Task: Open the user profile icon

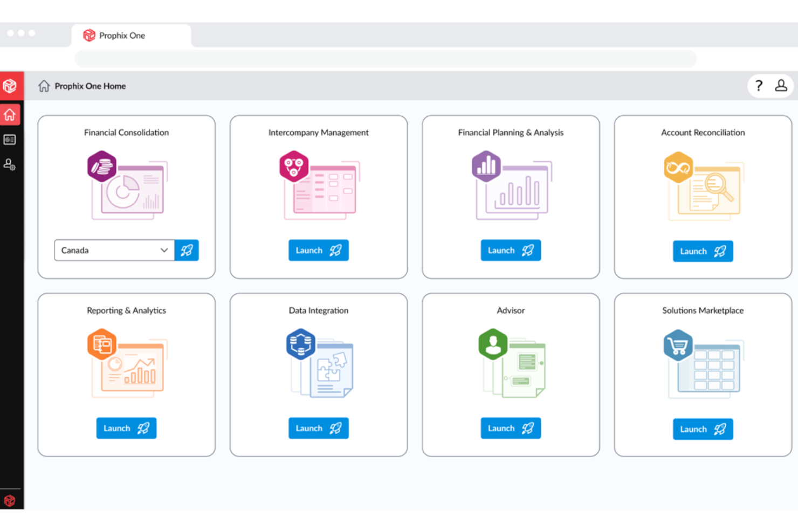Action: pos(781,86)
